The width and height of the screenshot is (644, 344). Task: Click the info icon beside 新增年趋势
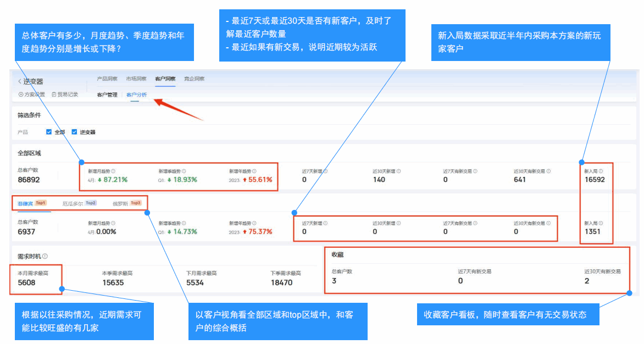click(x=254, y=170)
